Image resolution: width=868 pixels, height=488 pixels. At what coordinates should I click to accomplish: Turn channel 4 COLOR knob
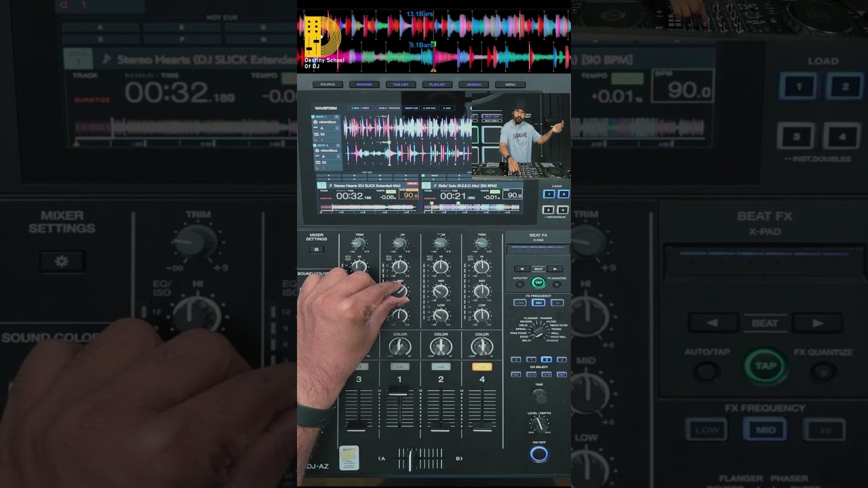pos(482,347)
